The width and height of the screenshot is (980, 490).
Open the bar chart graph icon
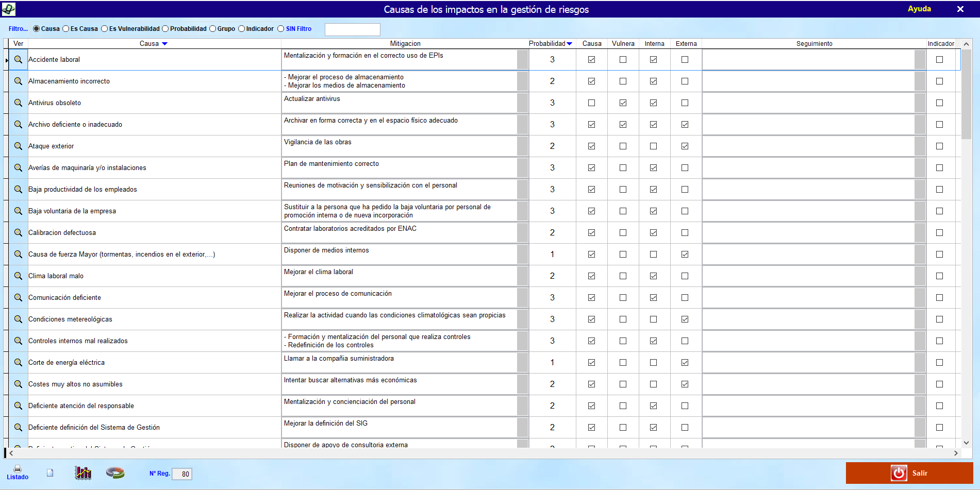coord(83,472)
